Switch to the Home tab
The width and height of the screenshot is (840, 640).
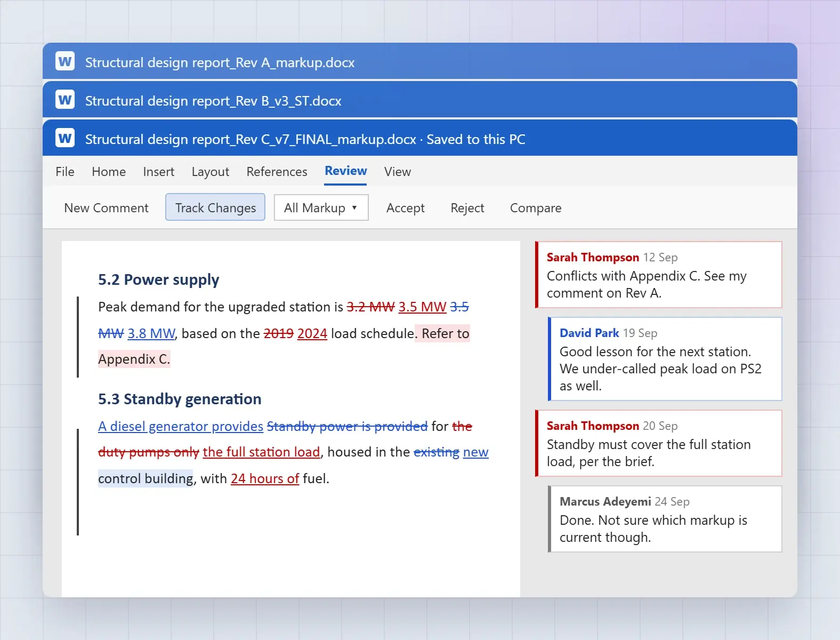point(109,172)
